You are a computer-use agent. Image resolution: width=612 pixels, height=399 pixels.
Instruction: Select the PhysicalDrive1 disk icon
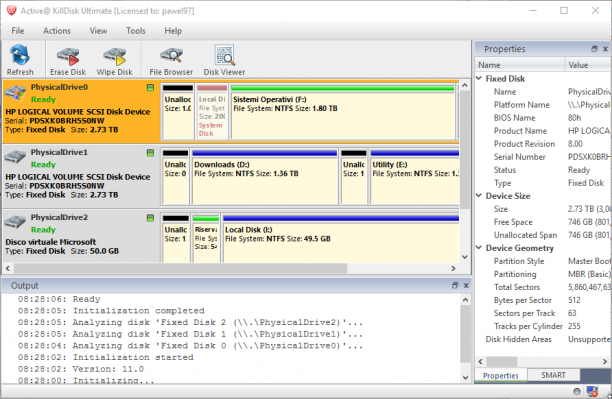(x=15, y=157)
